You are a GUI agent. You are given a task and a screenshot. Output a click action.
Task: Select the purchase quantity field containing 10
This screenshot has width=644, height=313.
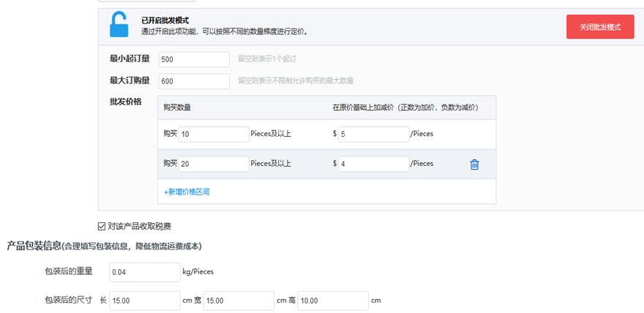pos(214,134)
